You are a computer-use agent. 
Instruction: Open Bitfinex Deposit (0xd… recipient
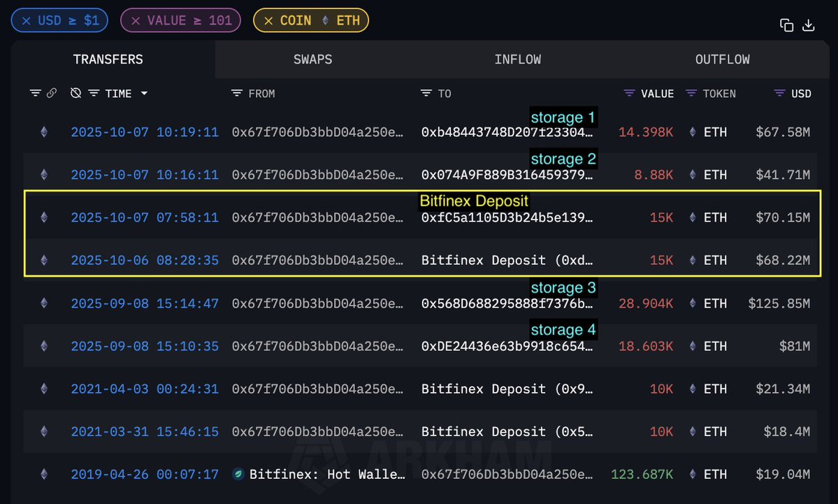pyautogui.click(x=507, y=260)
